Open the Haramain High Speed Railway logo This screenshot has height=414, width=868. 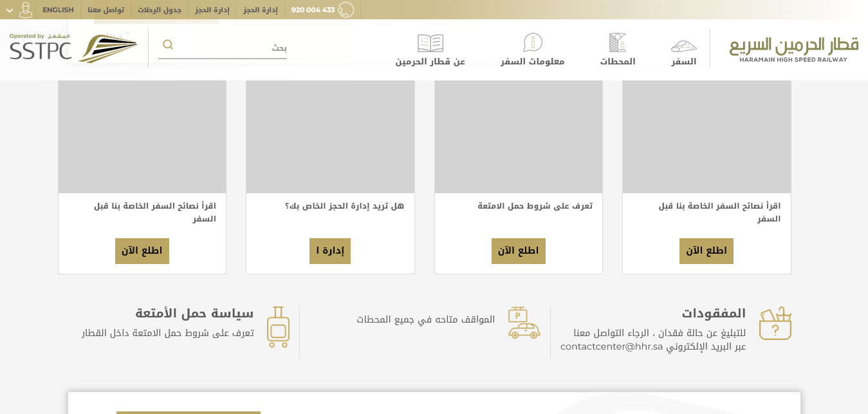tap(794, 49)
